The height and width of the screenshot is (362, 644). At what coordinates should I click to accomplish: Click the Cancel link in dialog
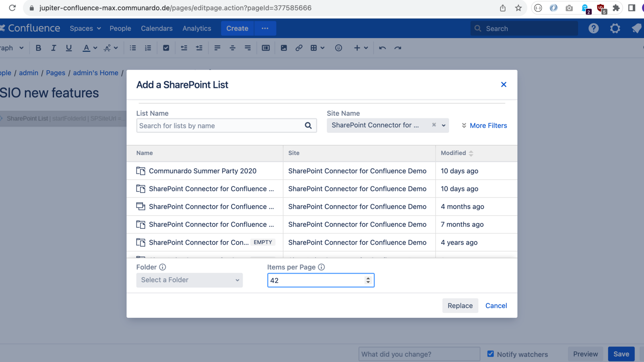(496, 306)
